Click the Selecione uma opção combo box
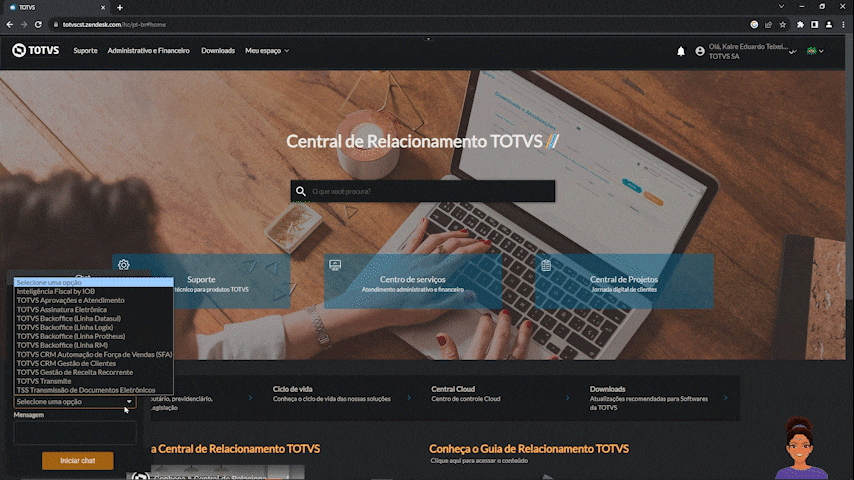854x480 pixels. (x=75, y=402)
